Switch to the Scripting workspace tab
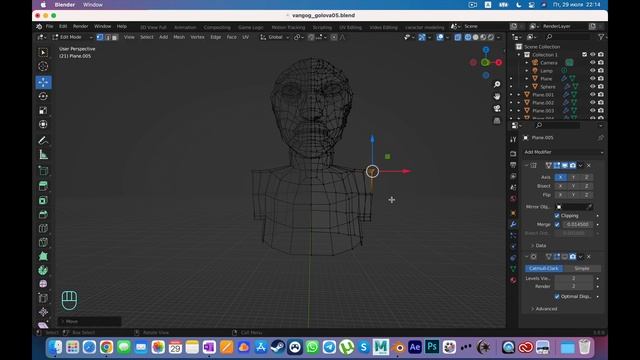This screenshot has width=640, height=360. [322, 27]
